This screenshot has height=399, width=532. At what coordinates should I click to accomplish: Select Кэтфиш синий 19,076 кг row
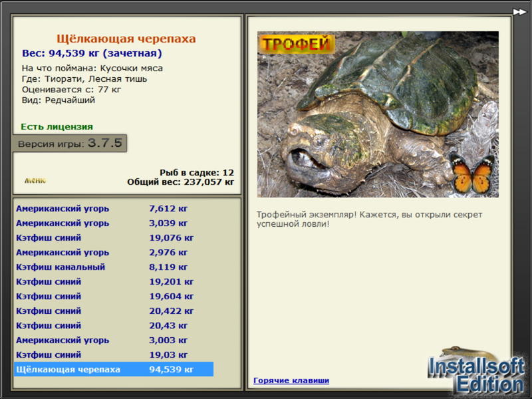click(x=114, y=238)
